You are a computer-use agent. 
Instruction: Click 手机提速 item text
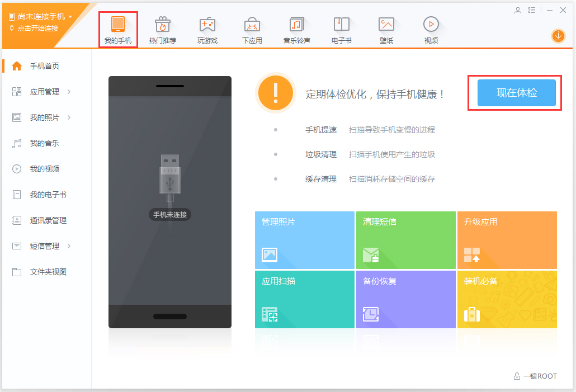(321, 130)
